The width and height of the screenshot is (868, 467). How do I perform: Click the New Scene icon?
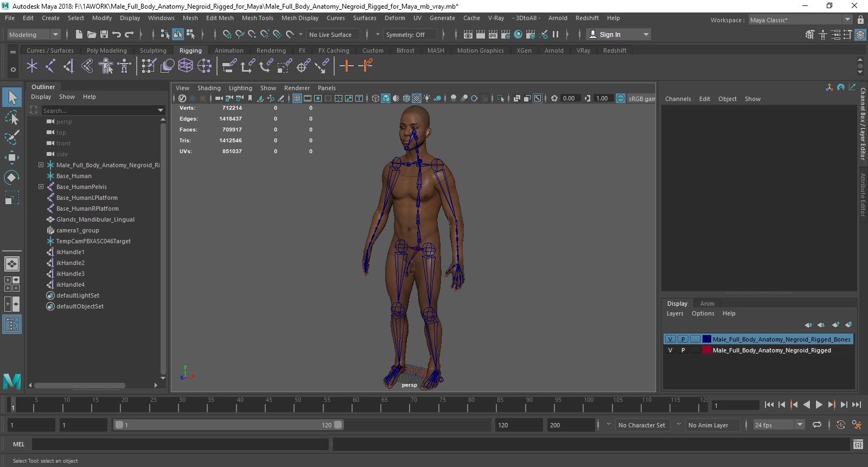pyautogui.click(x=79, y=34)
